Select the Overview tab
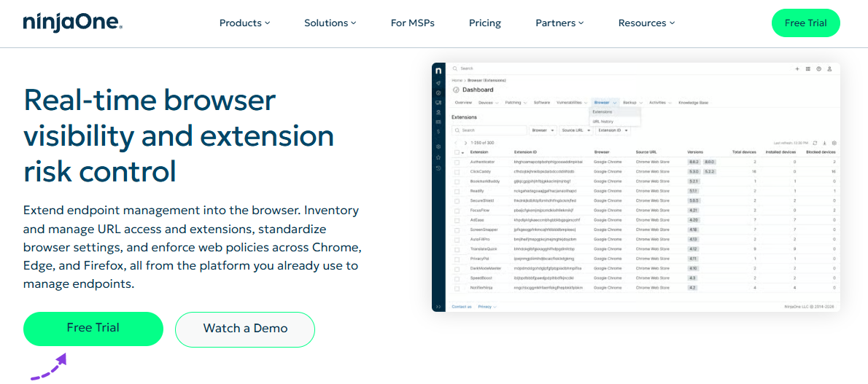 (462, 102)
